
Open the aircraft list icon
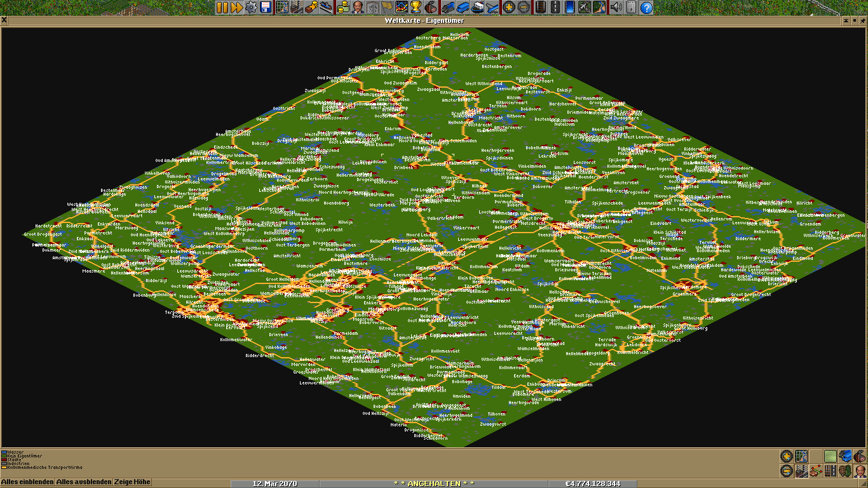(491, 8)
